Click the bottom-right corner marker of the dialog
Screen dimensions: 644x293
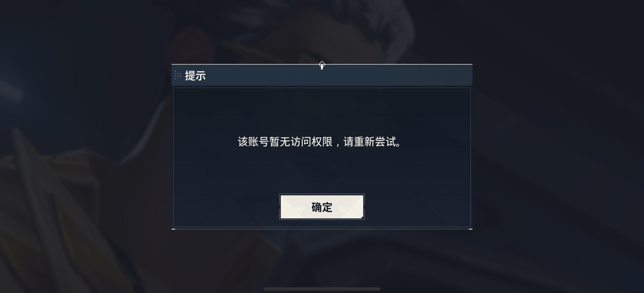(471, 229)
